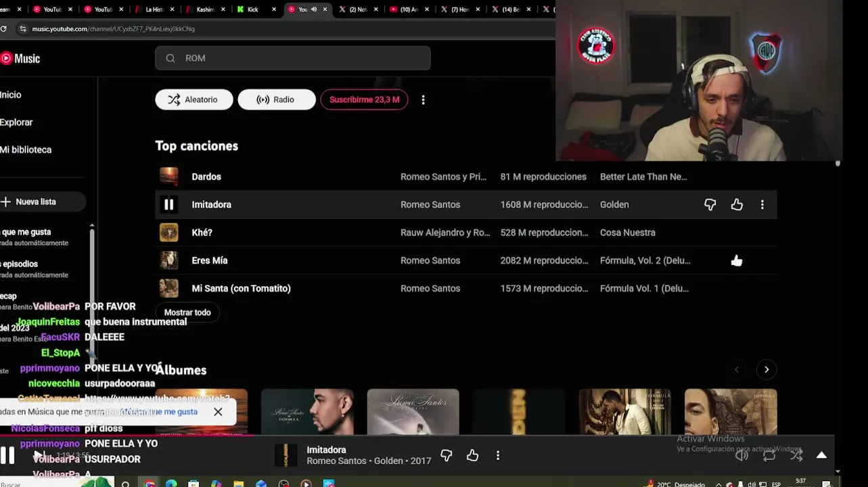The height and width of the screenshot is (487, 868).
Task: Close the Kick browser tab
Action: click(x=274, y=9)
